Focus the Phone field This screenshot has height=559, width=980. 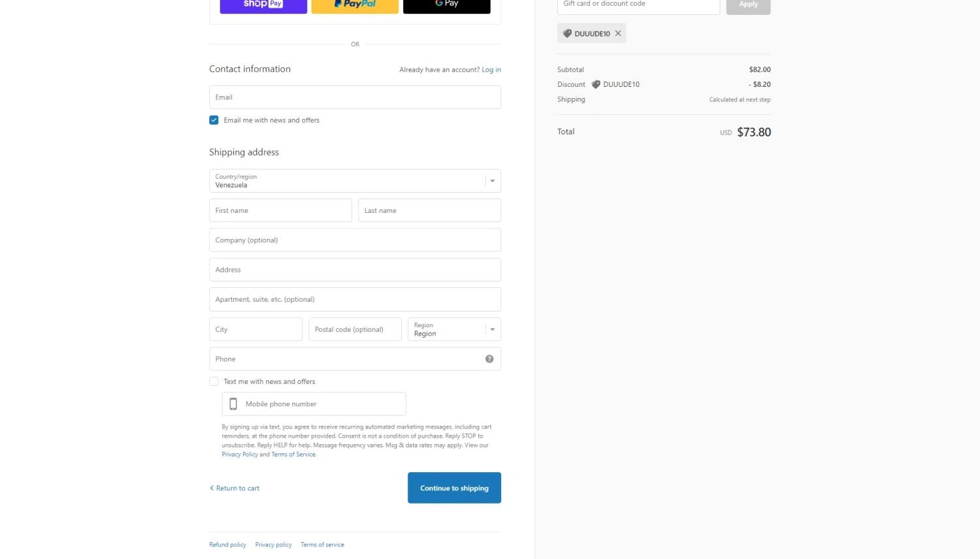pyautogui.click(x=355, y=359)
